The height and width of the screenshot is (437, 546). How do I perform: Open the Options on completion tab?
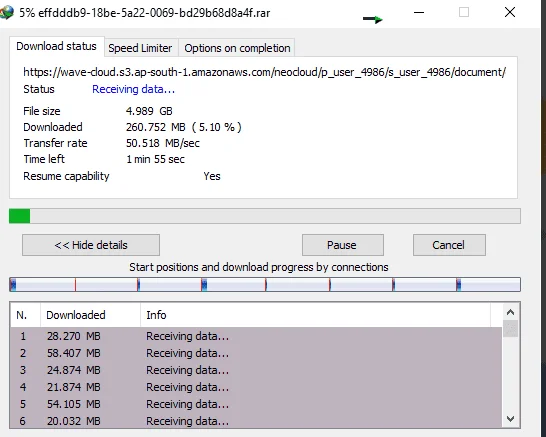(x=237, y=48)
